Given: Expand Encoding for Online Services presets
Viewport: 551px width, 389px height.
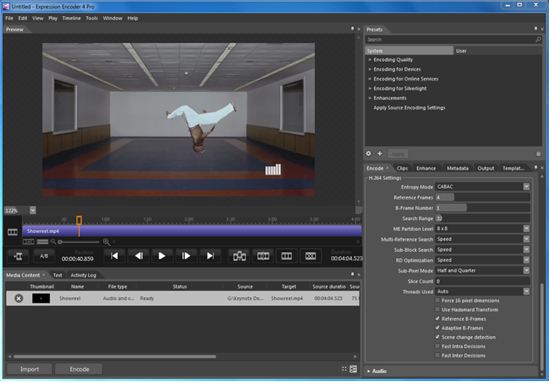Looking at the screenshot, I should (370, 79).
